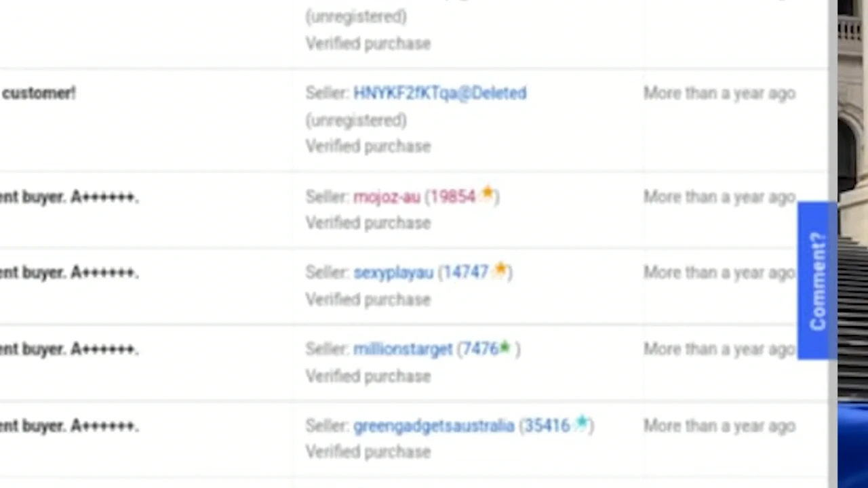The width and height of the screenshot is (868, 488).
Task: Open sexyplayau seller profile
Action: tap(393, 272)
